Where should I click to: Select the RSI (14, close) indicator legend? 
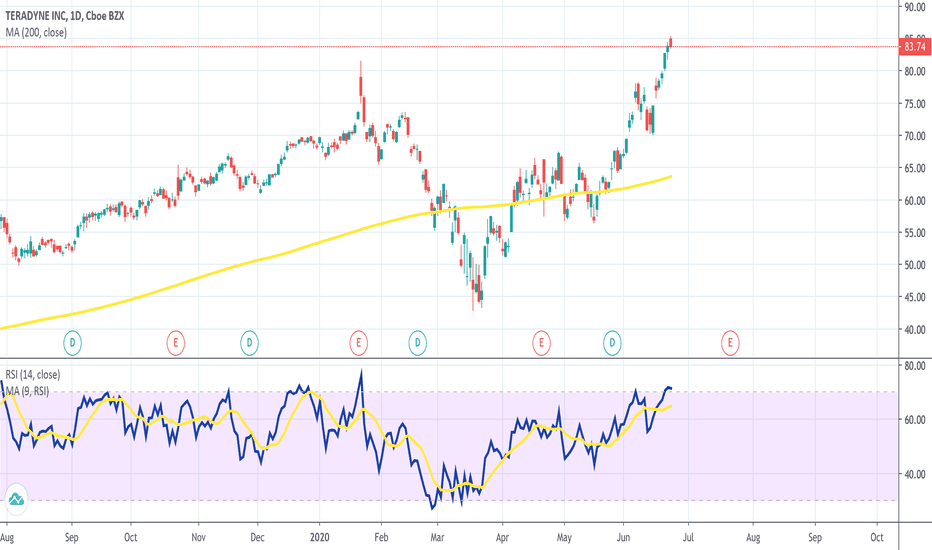click(33, 375)
